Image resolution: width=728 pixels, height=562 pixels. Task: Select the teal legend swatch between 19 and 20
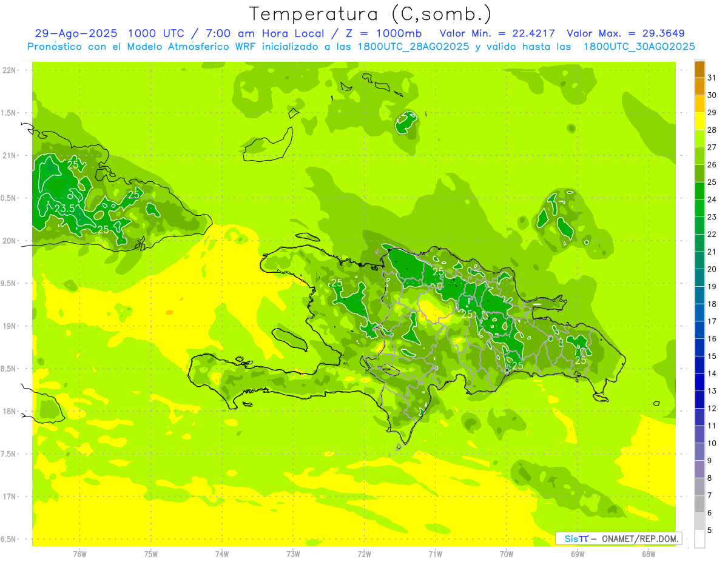(699, 278)
